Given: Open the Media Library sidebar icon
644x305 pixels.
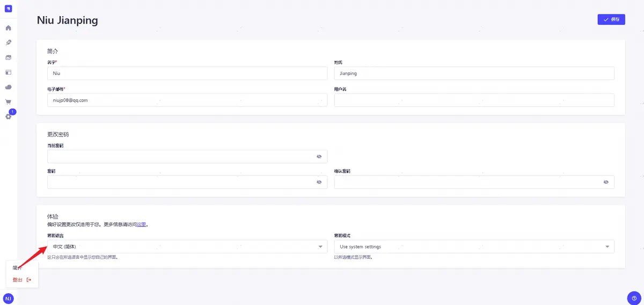Looking at the screenshot, I should [x=8, y=57].
